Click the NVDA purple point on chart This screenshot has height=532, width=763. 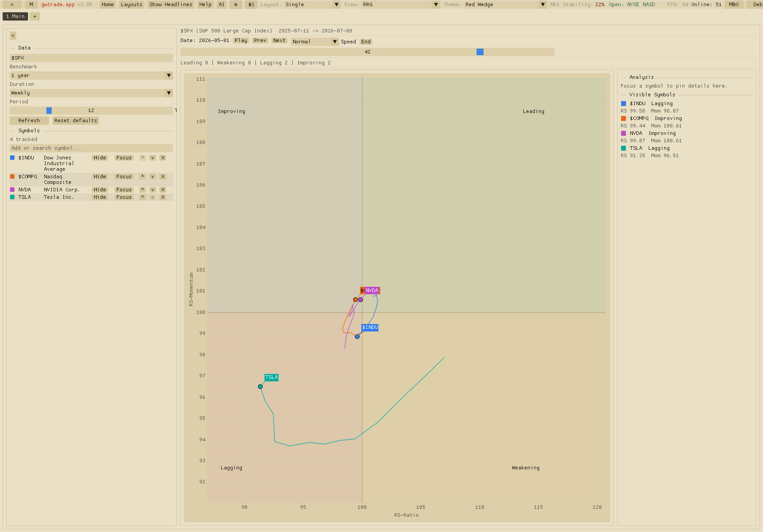(x=360, y=300)
